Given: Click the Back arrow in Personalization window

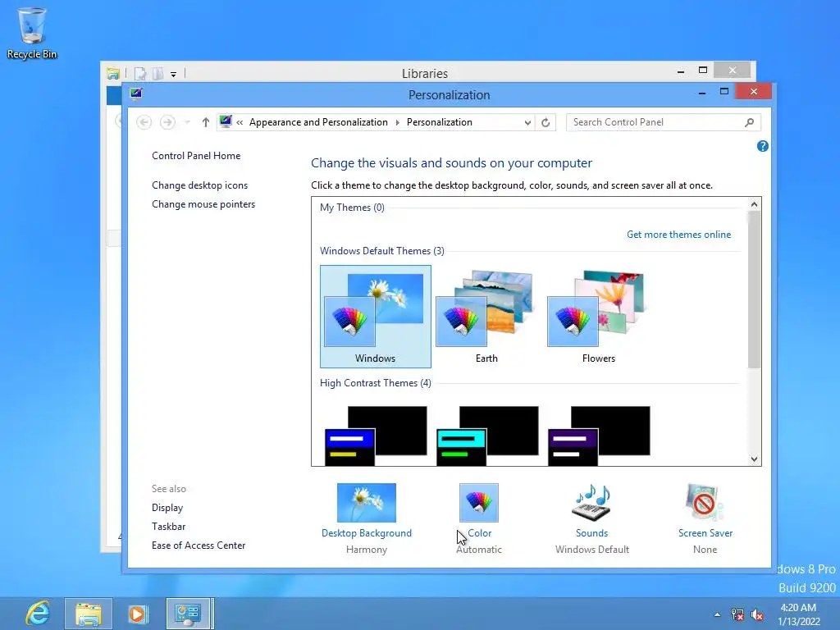Looking at the screenshot, I should pos(144,122).
